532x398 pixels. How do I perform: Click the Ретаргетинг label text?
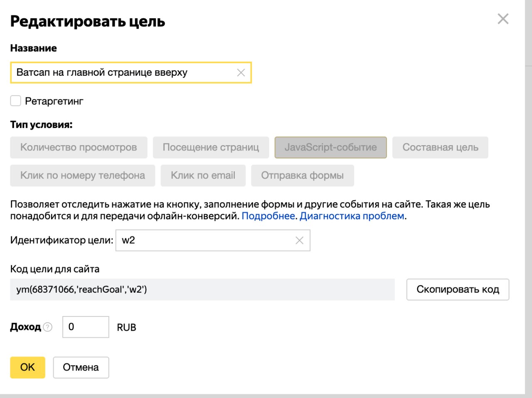54,101
